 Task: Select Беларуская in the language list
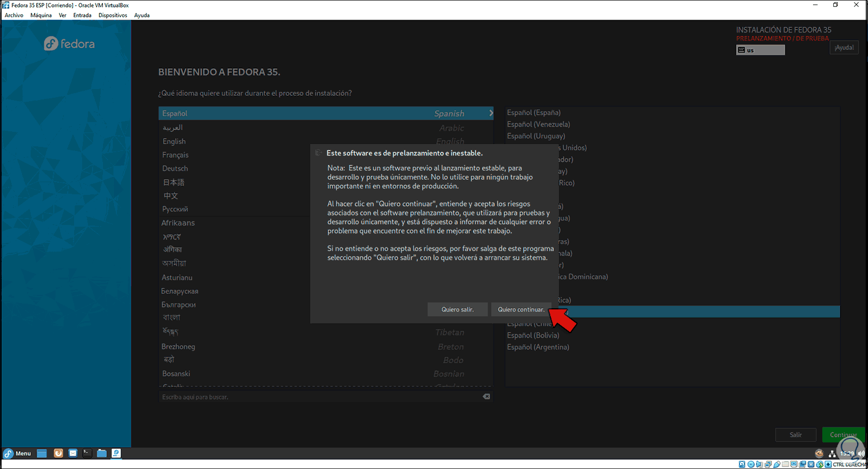pos(326,291)
